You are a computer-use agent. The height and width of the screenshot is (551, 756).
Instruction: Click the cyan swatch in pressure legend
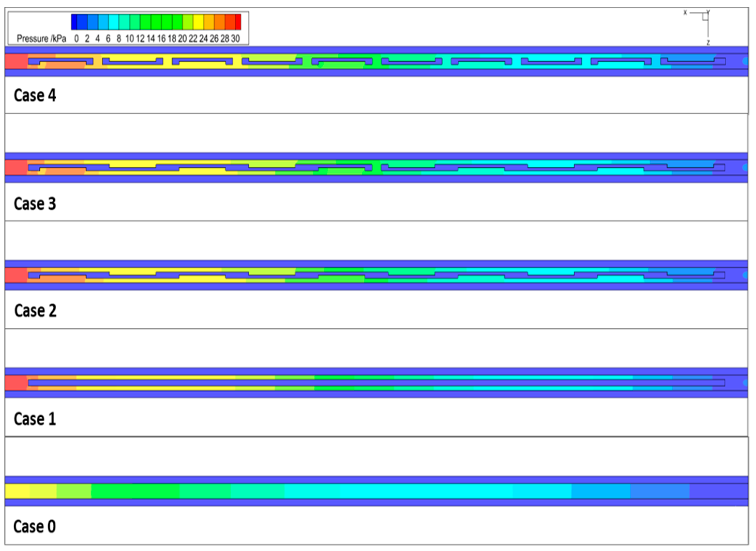114,22
